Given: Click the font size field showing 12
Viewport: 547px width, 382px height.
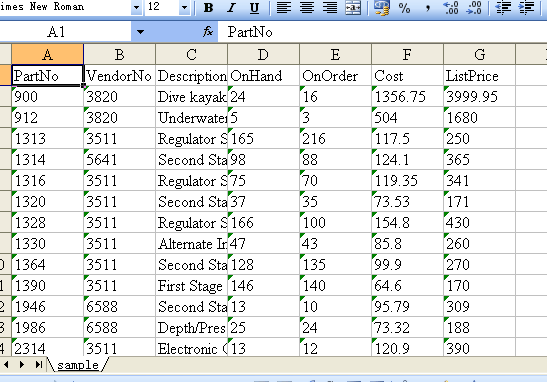Looking at the screenshot, I should [x=162, y=7].
